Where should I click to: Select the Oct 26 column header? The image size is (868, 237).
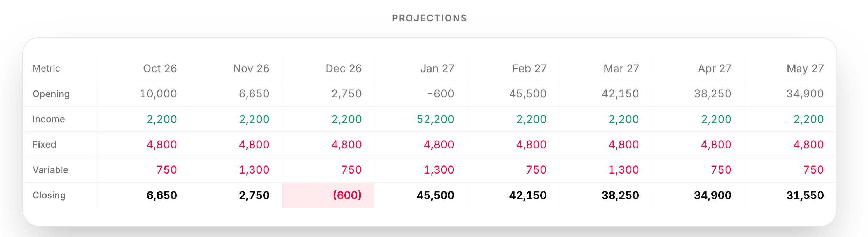coord(160,68)
